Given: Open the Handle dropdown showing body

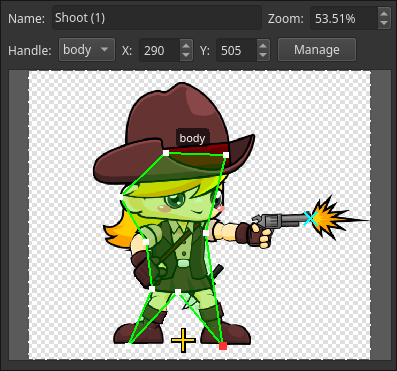Looking at the screenshot, I should [87, 50].
